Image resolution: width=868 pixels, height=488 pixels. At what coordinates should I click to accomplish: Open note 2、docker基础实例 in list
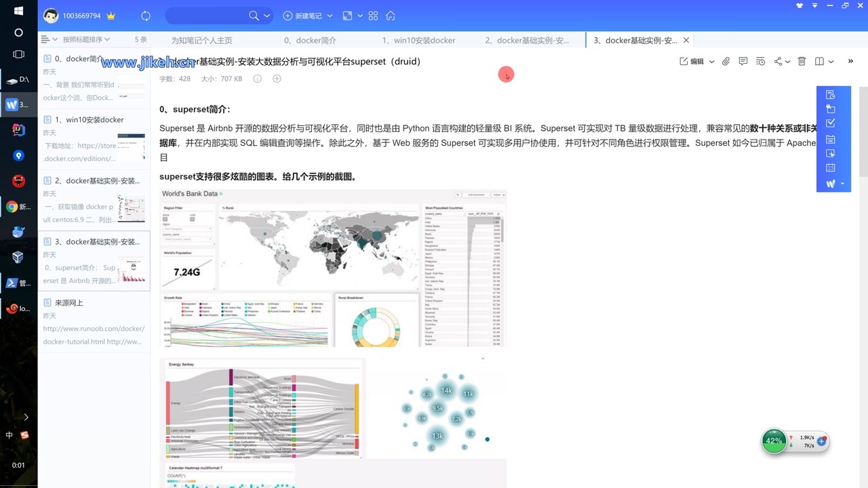94,201
